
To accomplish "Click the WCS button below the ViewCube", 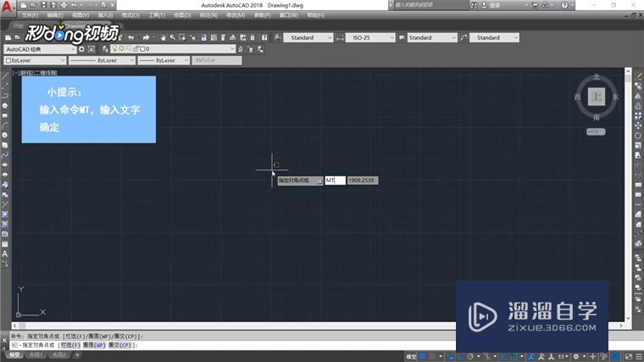I will 596,131.
